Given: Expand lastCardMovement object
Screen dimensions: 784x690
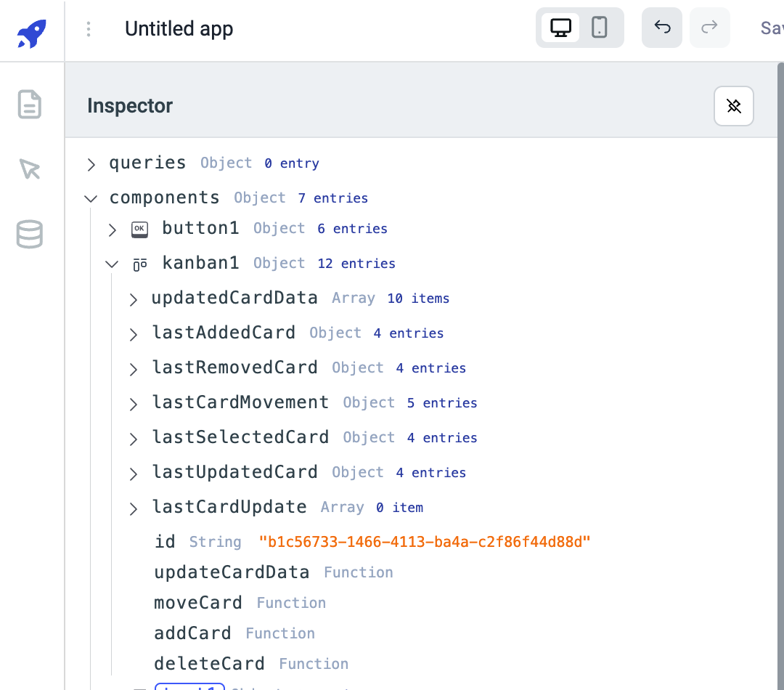Looking at the screenshot, I should tap(133, 404).
